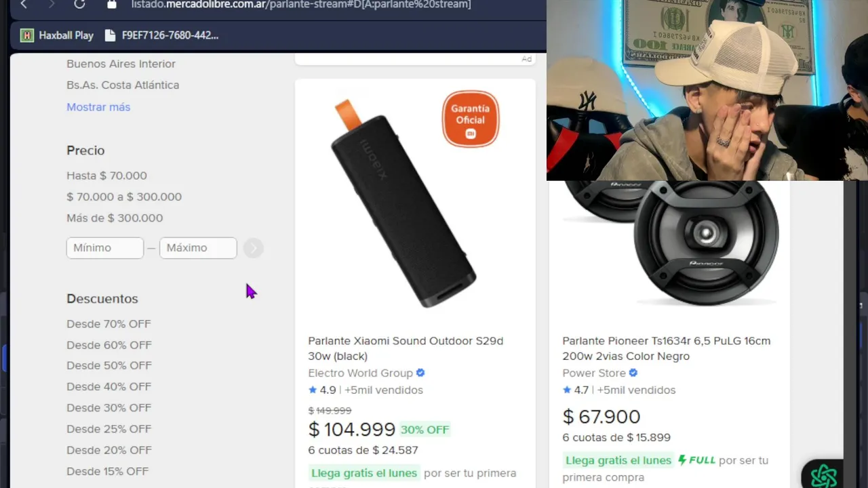Choose the Desde 40% OFF discount filter
This screenshot has width=868, height=488.
[108, 386]
